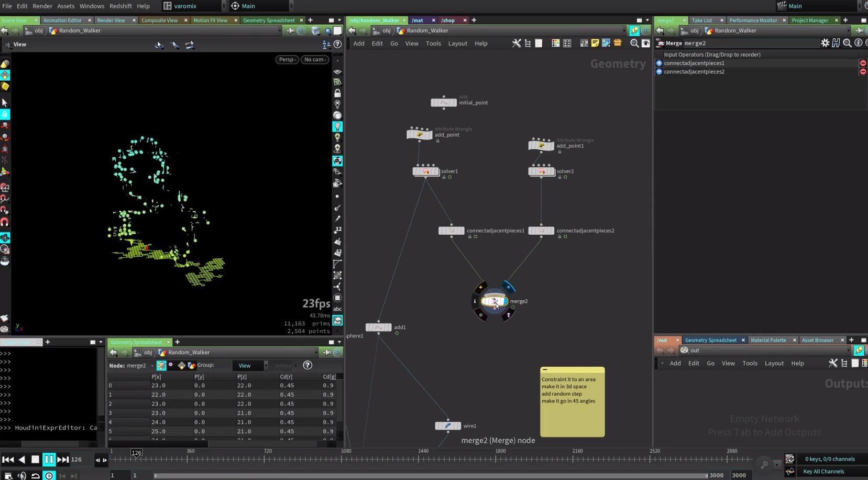Click the network editor search magnifier icon
The image size is (868, 480).
coord(634,43)
